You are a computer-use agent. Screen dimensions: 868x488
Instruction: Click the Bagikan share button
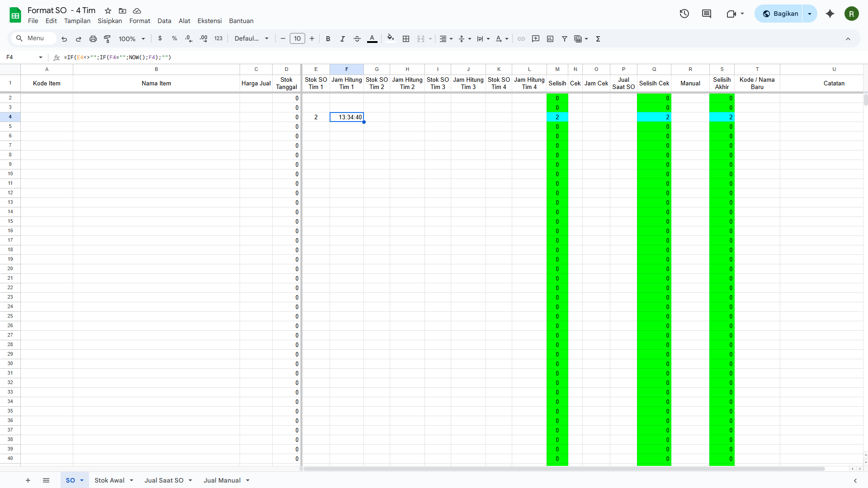tap(780, 14)
